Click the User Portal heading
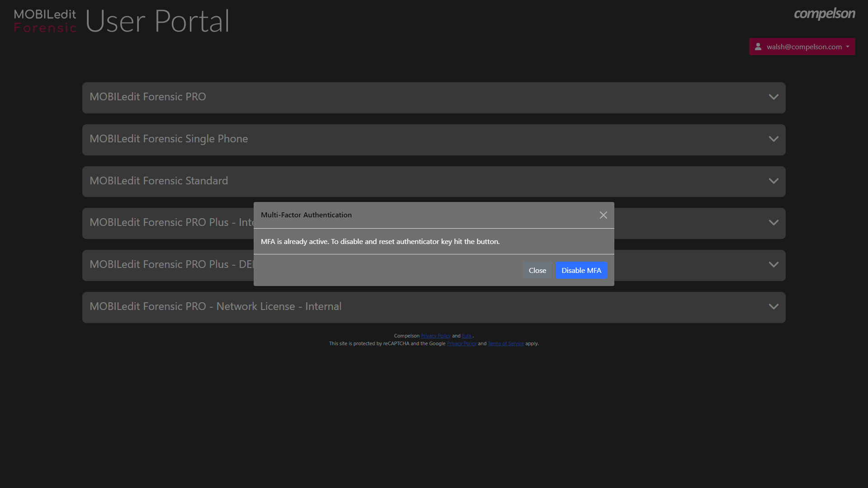868x488 pixels. [157, 21]
